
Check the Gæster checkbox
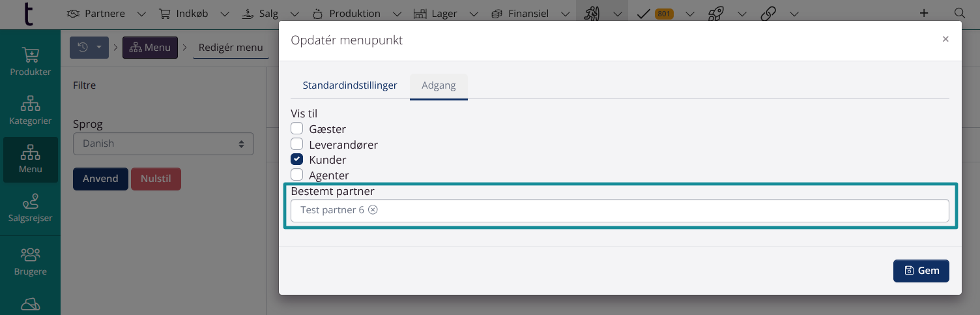click(297, 128)
